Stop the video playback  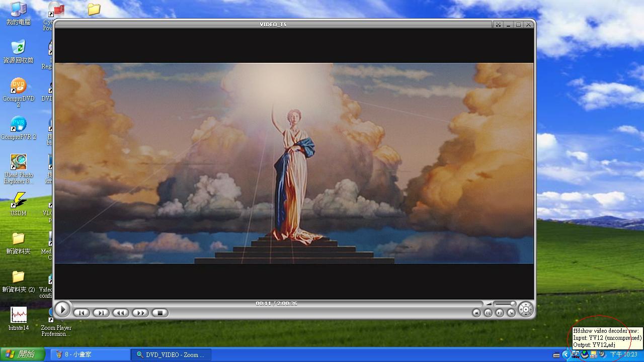pos(160,313)
